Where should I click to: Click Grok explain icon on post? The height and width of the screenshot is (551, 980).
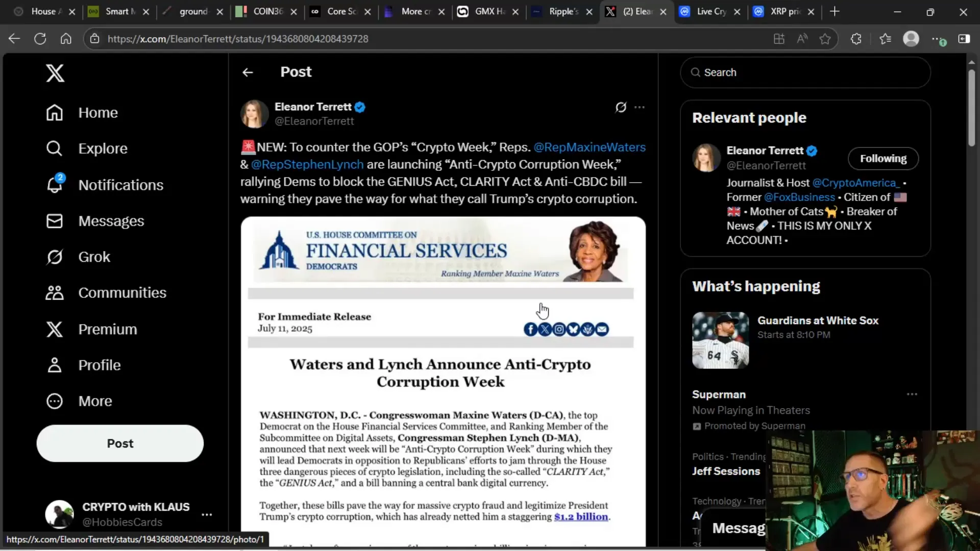[621, 107]
